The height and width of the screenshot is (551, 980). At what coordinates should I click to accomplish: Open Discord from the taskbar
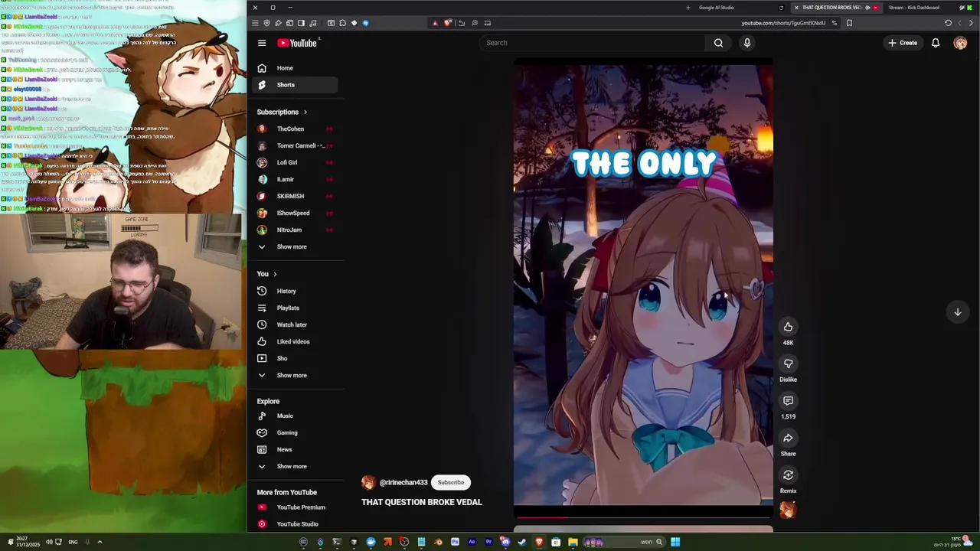point(505,542)
